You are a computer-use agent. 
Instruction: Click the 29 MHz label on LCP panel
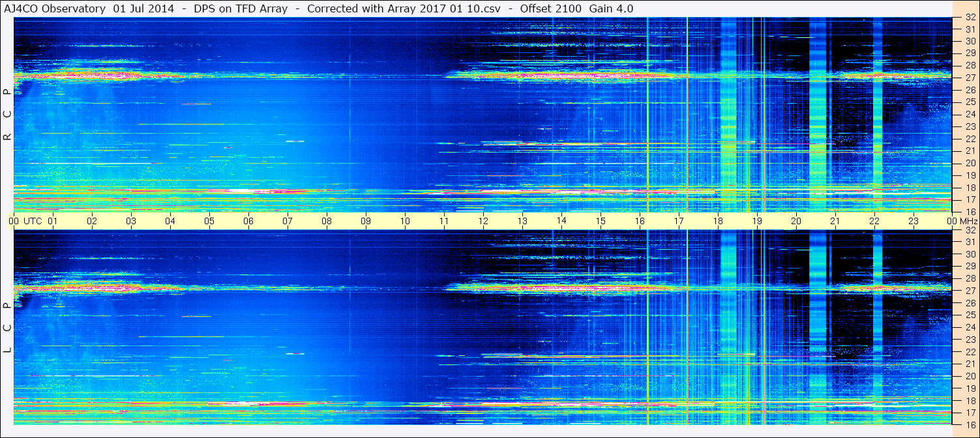point(970,267)
